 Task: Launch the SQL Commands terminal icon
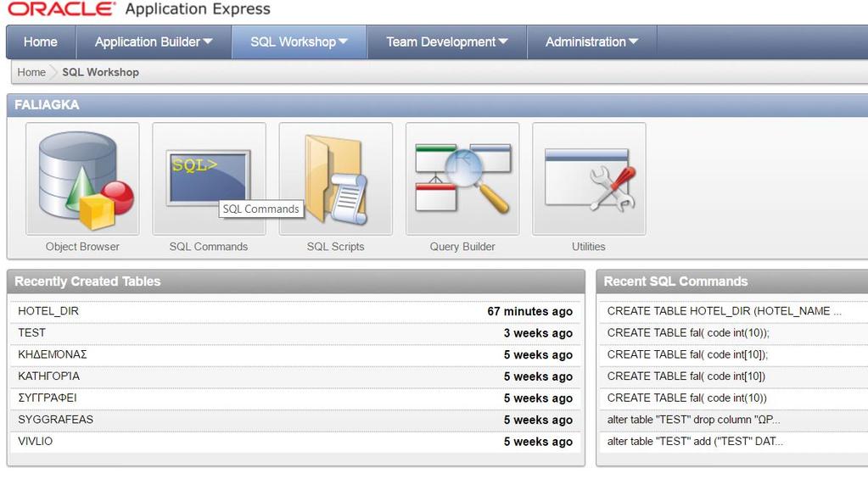[x=209, y=179]
